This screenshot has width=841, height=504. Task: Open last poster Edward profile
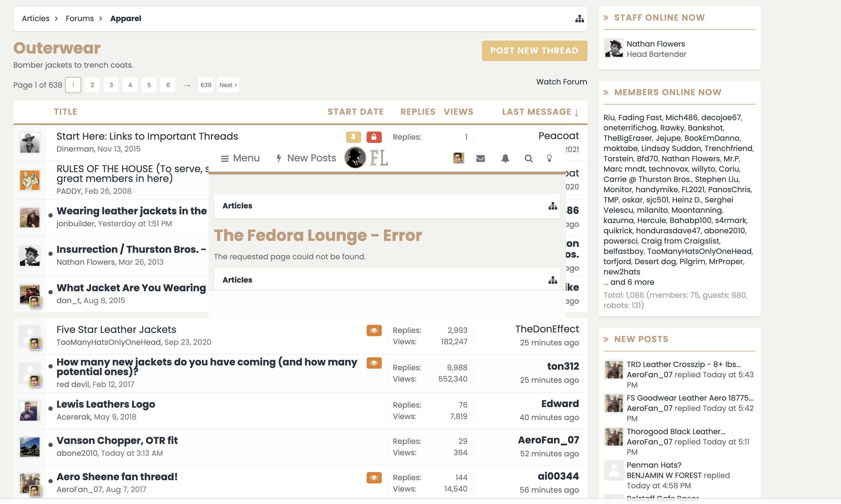[x=560, y=404]
